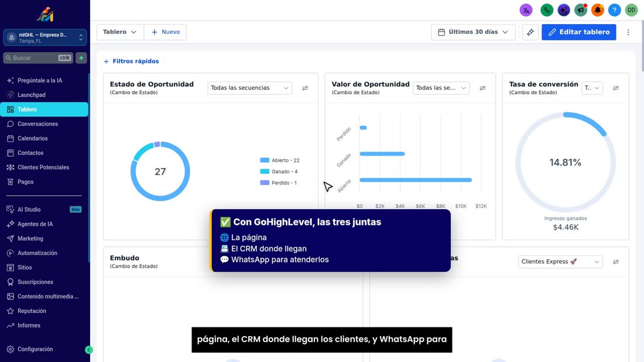This screenshot has height=362, width=644.
Task: Open Conversaciones in sidebar
Action: pyautogui.click(x=44, y=124)
